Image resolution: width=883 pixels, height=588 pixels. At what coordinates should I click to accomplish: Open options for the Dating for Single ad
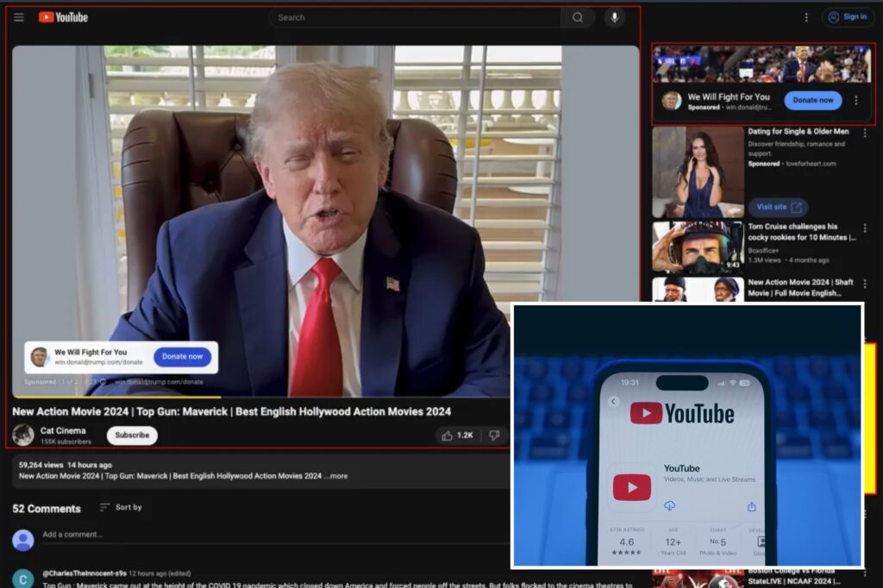[865, 134]
